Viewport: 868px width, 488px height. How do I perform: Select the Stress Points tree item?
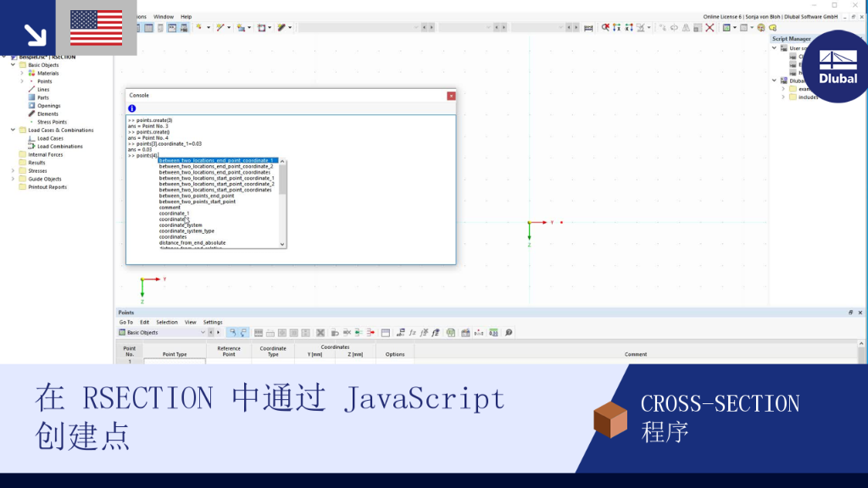click(x=52, y=122)
